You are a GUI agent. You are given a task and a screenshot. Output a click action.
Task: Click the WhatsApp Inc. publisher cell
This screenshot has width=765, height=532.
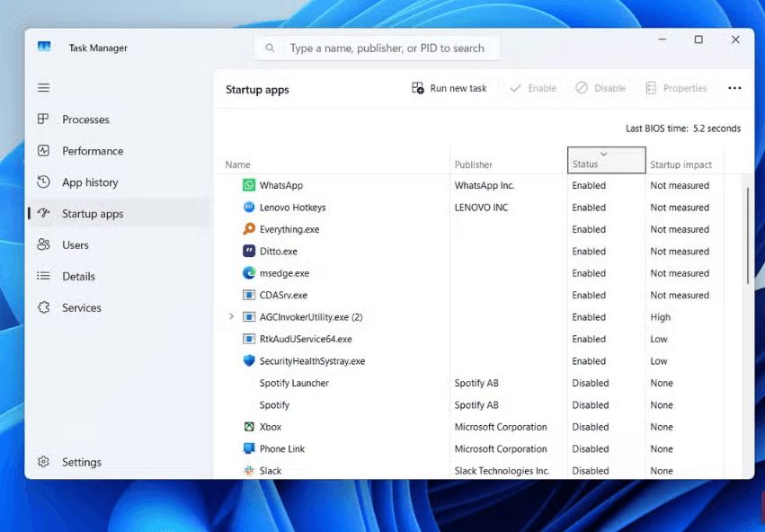coord(485,185)
